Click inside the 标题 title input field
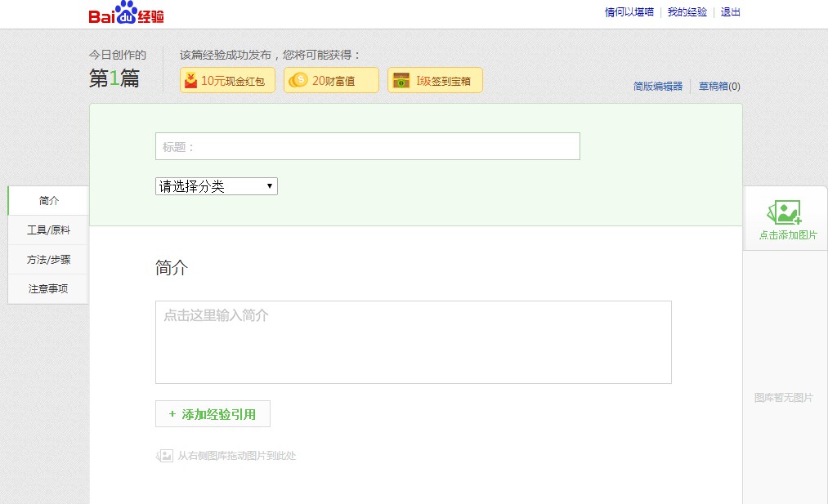 pos(367,145)
